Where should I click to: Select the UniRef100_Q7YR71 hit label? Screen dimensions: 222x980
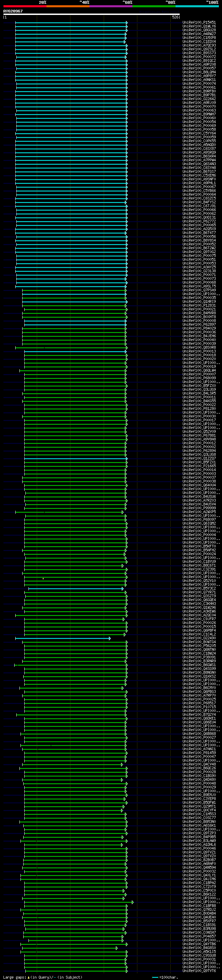point(199,592)
